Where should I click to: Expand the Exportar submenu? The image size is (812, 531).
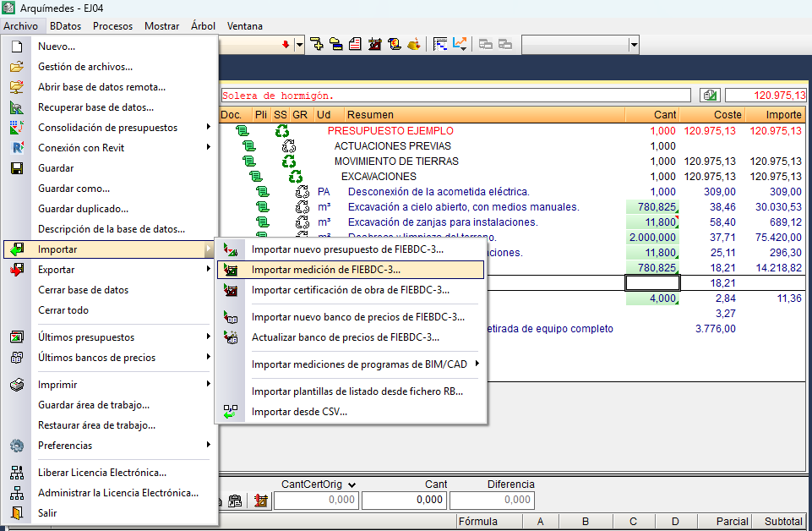[x=111, y=270]
